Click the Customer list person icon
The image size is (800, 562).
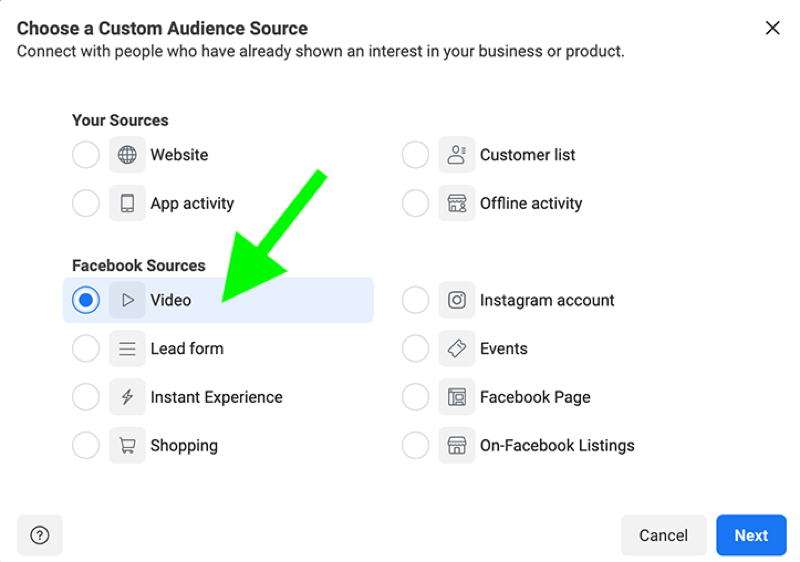pyautogui.click(x=457, y=155)
